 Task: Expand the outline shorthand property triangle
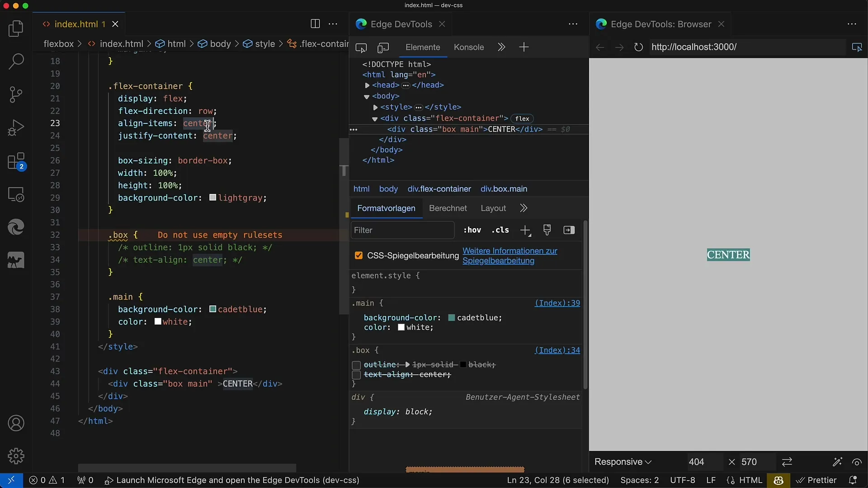[407, 365]
